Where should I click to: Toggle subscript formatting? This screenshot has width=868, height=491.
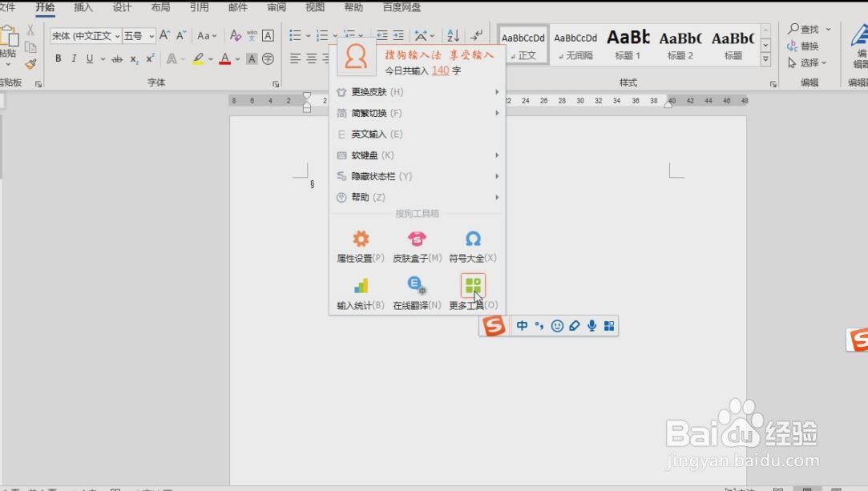pyautogui.click(x=134, y=58)
